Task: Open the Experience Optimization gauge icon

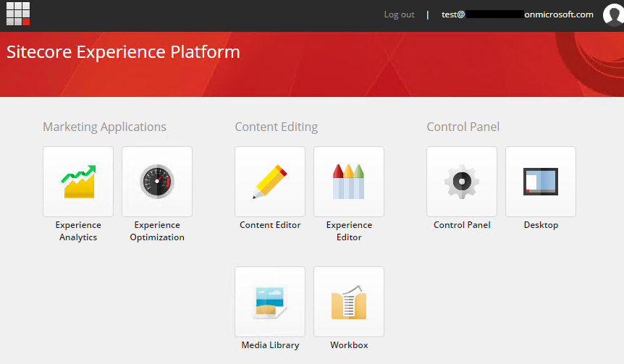Action: pos(157,182)
